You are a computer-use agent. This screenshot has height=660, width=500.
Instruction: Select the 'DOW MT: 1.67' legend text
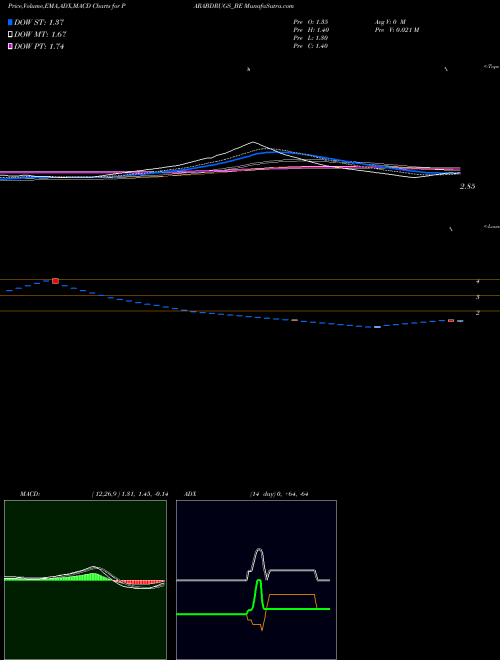coord(40,35)
